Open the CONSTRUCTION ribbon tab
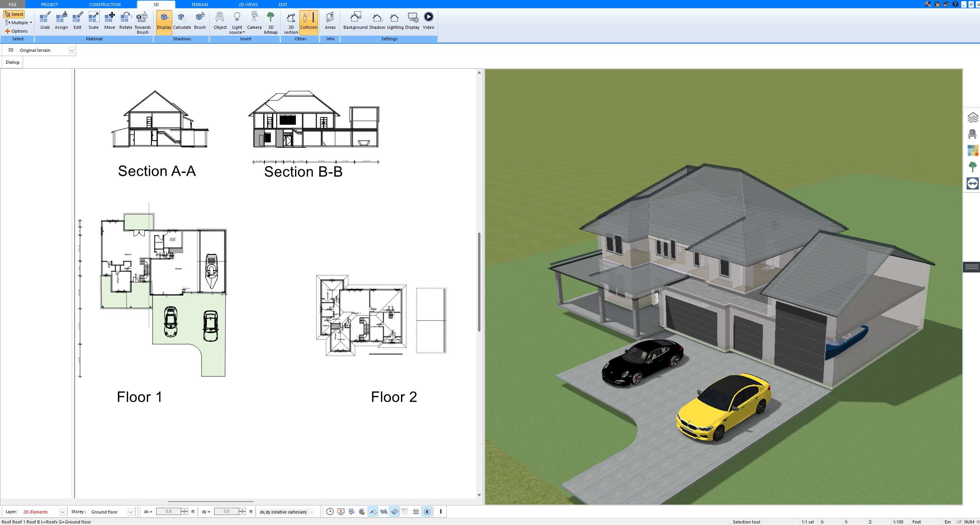 tap(105, 4)
